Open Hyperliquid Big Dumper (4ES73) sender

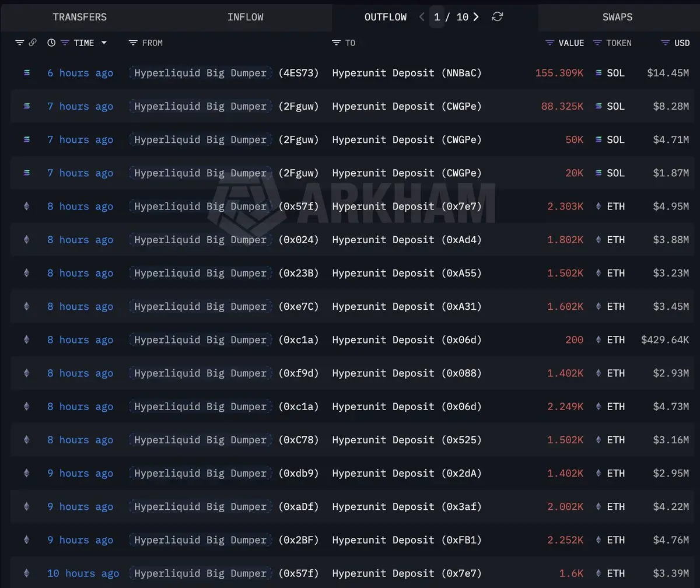(224, 73)
